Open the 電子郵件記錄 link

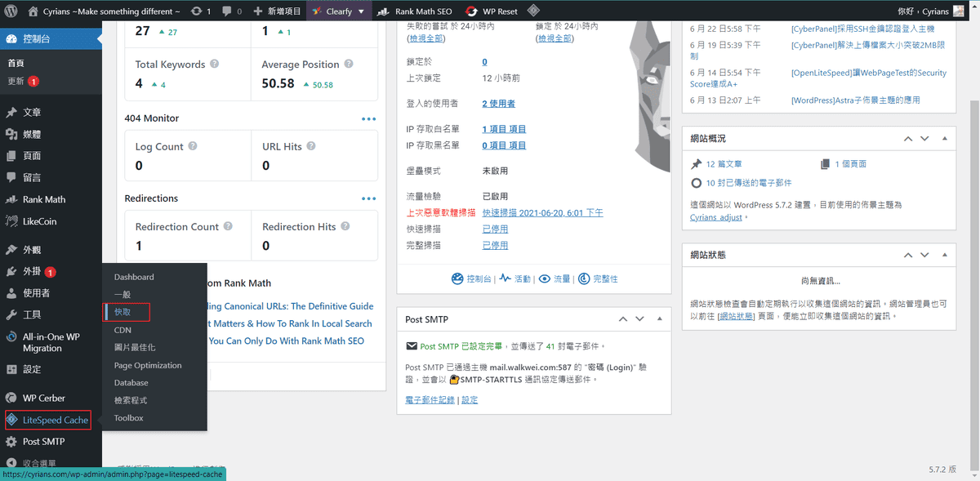pyautogui.click(x=430, y=399)
